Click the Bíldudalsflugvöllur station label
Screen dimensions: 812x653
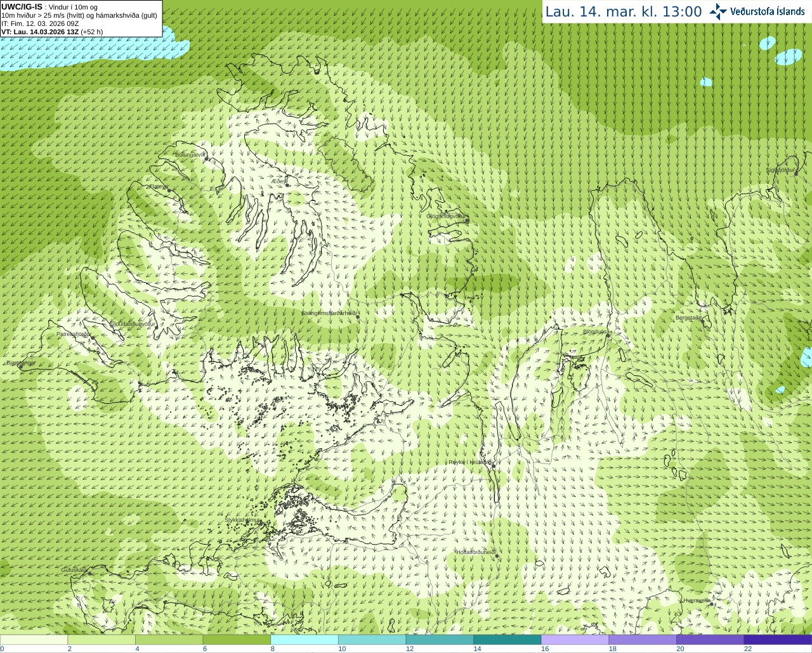coord(132,324)
